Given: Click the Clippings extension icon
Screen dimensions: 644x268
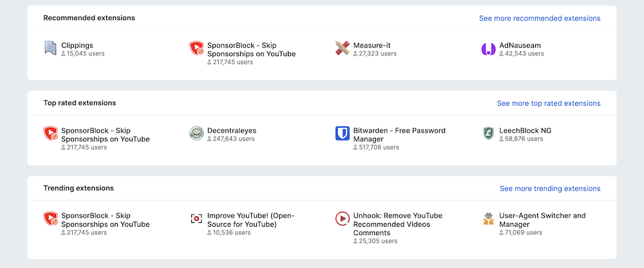Looking at the screenshot, I should tap(50, 48).
